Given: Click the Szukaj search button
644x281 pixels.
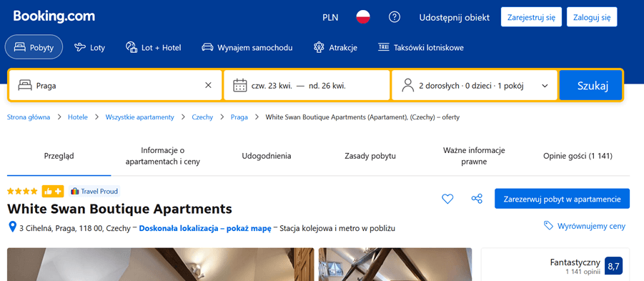Looking at the screenshot, I should click(590, 86).
